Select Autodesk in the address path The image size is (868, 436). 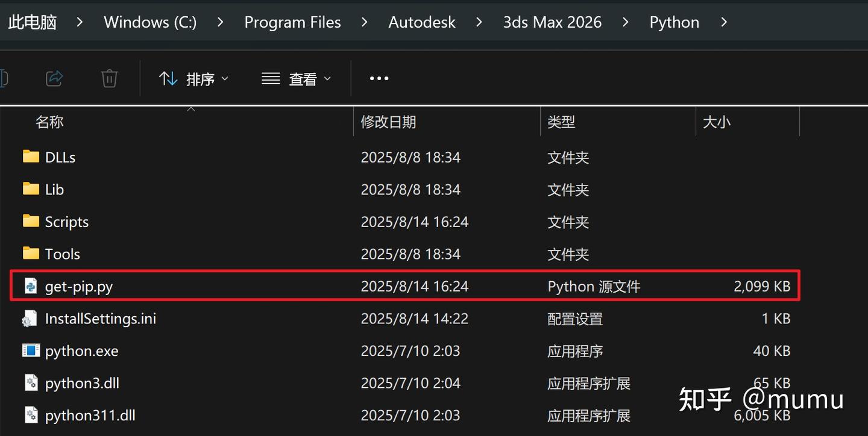[422, 22]
